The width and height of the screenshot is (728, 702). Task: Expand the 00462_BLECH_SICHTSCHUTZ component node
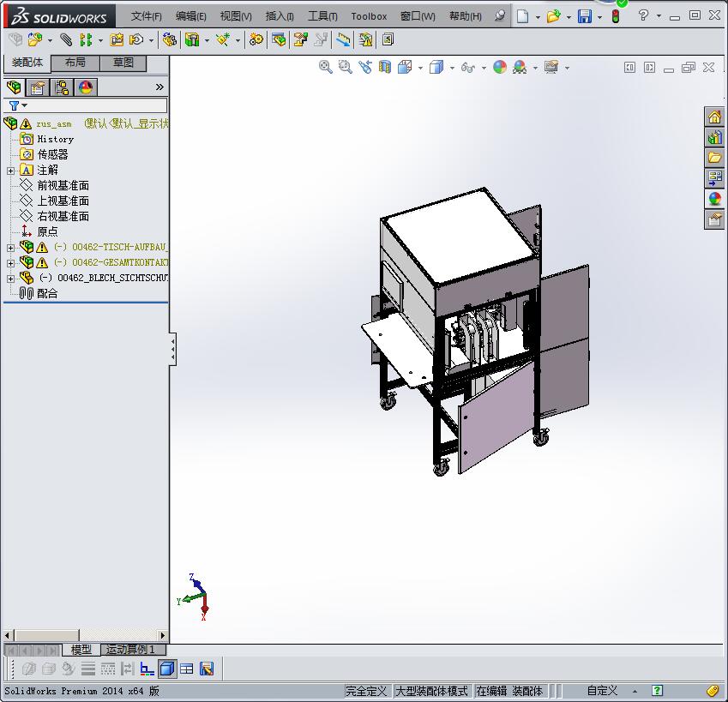(x=10, y=279)
